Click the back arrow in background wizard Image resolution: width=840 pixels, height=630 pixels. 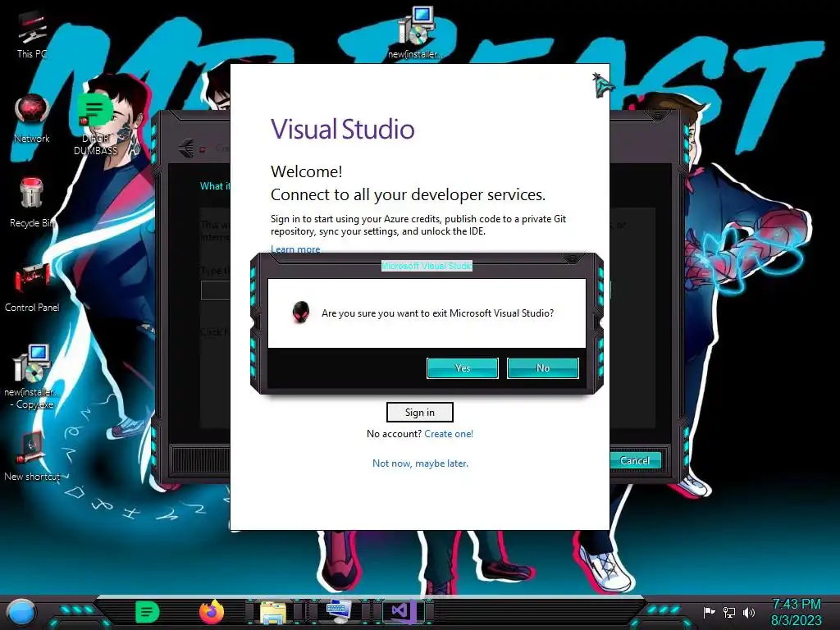click(x=186, y=148)
